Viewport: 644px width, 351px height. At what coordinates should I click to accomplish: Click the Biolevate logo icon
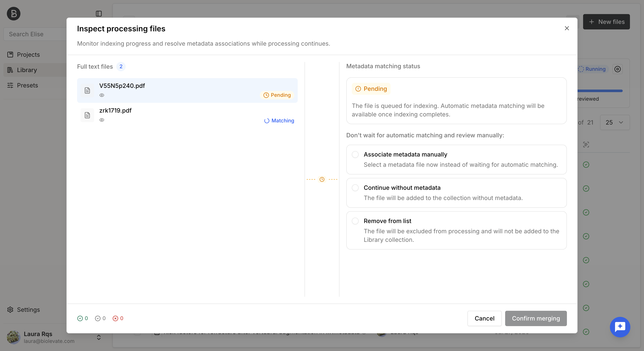coord(13,13)
